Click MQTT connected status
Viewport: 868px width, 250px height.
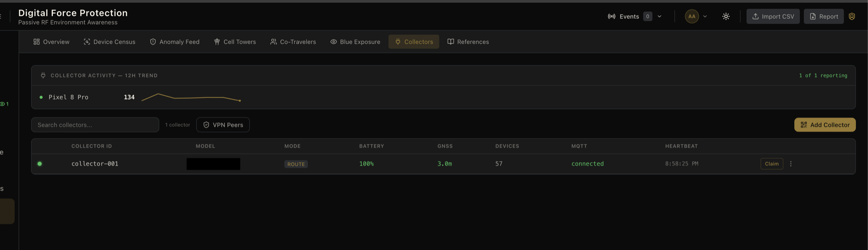point(587,164)
